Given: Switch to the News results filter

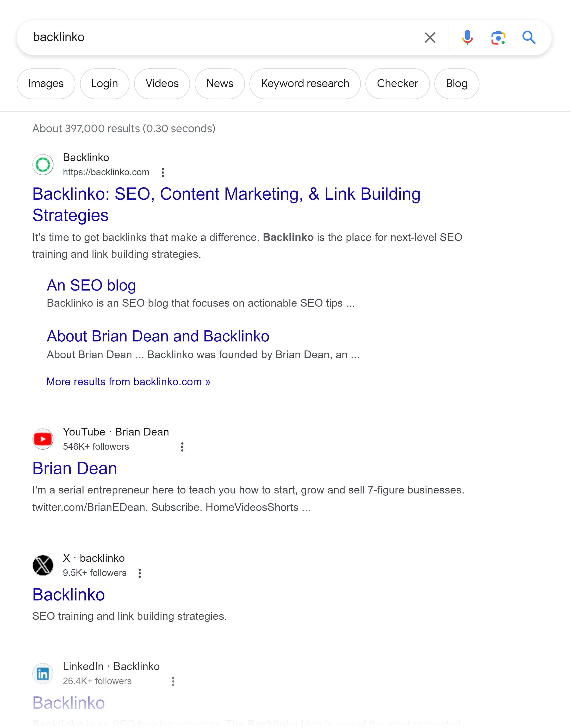Looking at the screenshot, I should click(220, 84).
